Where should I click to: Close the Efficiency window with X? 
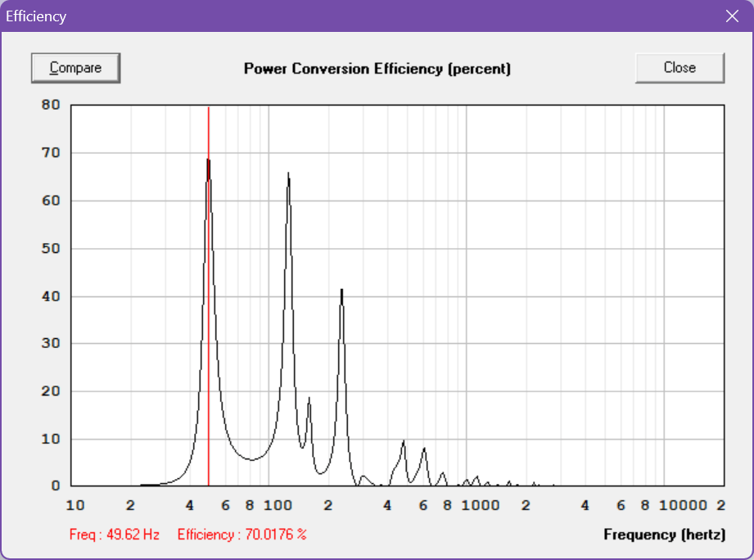click(x=732, y=16)
